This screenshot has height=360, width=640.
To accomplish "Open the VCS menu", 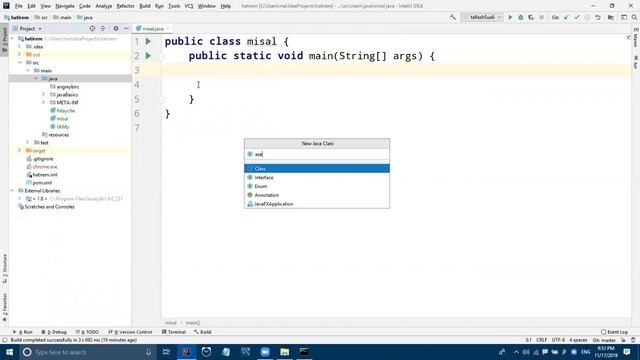I will pos(189,6).
